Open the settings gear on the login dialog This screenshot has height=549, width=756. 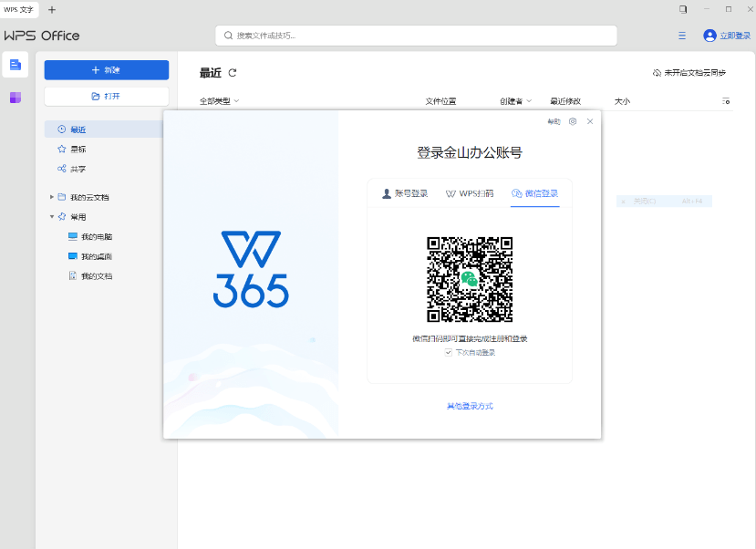coord(573,121)
